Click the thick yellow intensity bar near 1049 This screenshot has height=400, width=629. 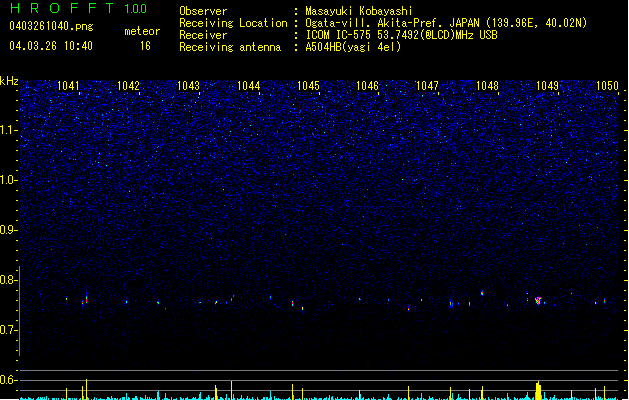[x=538, y=391]
